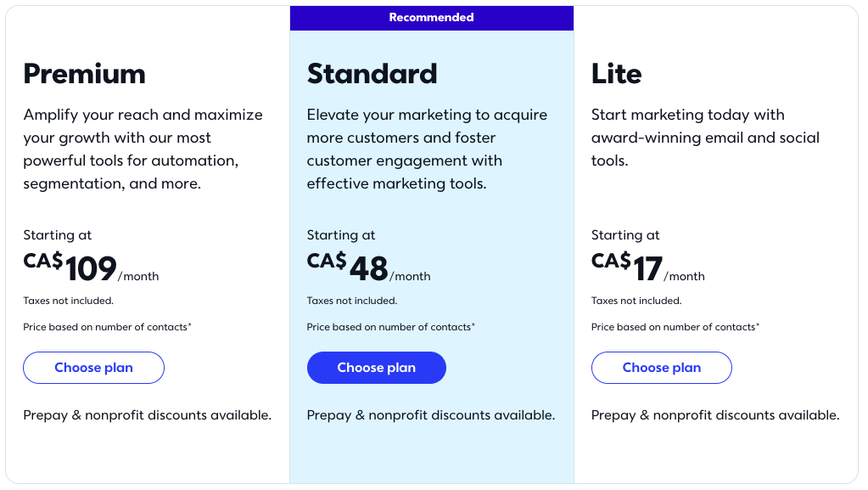Image resolution: width=868 pixels, height=490 pixels.
Task: Click the Premium plan description text
Action: tap(143, 148)
